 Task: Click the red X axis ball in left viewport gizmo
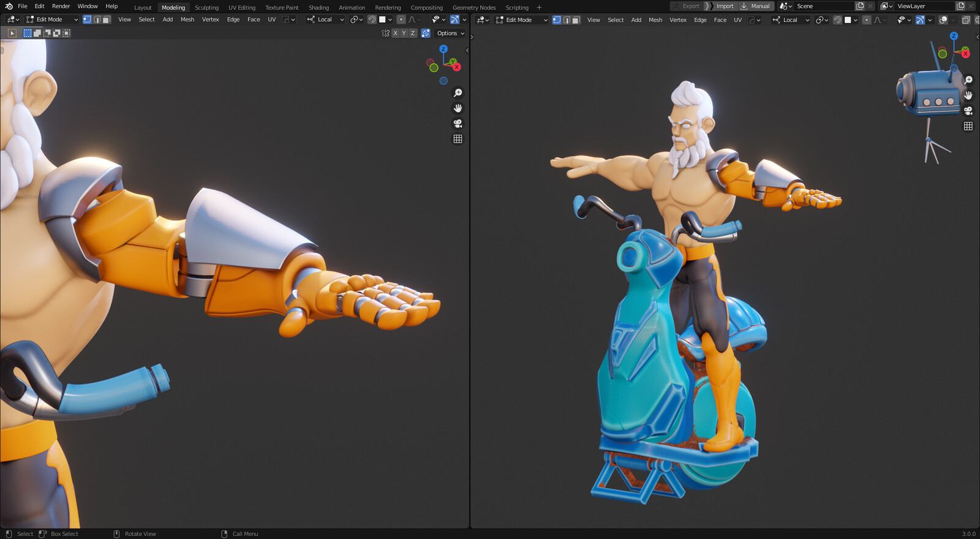457,67
